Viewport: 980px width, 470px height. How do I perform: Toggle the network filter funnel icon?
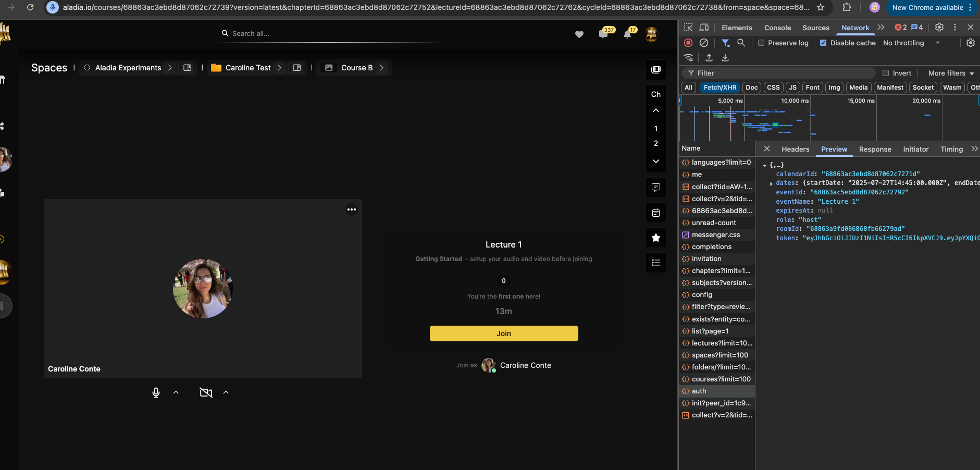tap(725, 43)
